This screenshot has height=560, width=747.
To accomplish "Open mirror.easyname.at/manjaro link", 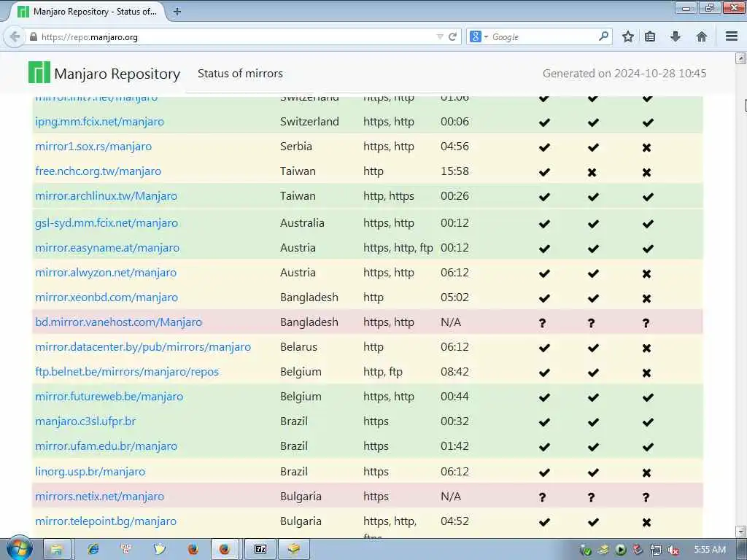I will 107,248.
